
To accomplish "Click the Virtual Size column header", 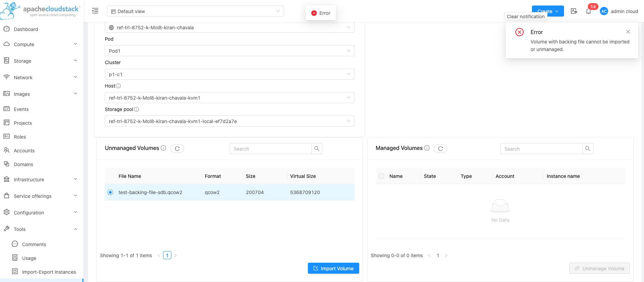I will pyautogui.click(x=303, y=176).
